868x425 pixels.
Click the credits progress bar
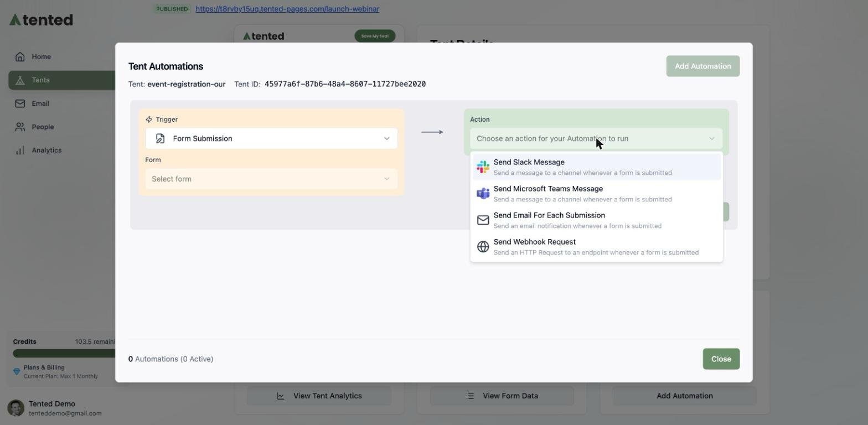point(64,353)
